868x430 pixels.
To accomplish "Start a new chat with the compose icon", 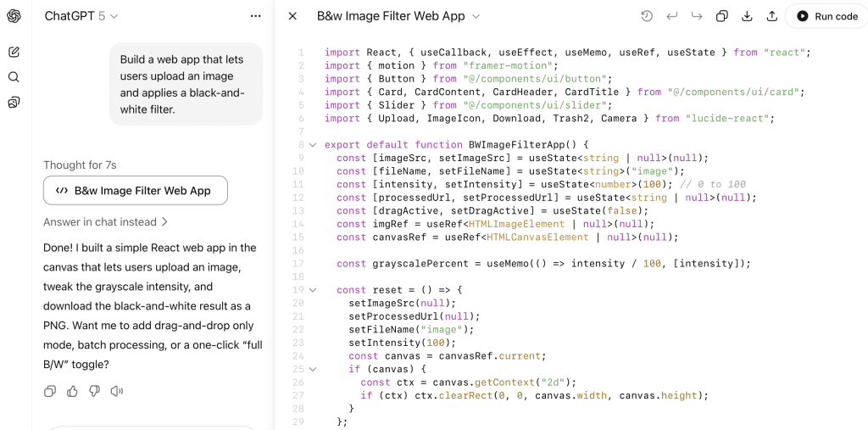I will click(x=14, y=52).
